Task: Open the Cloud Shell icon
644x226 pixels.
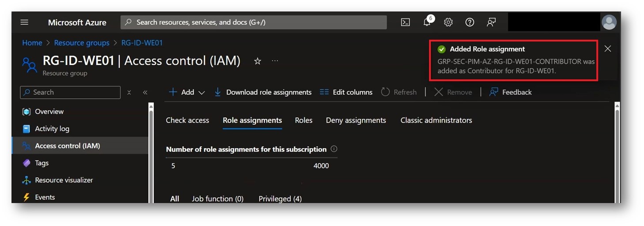Action: click(x=405, y=23)
